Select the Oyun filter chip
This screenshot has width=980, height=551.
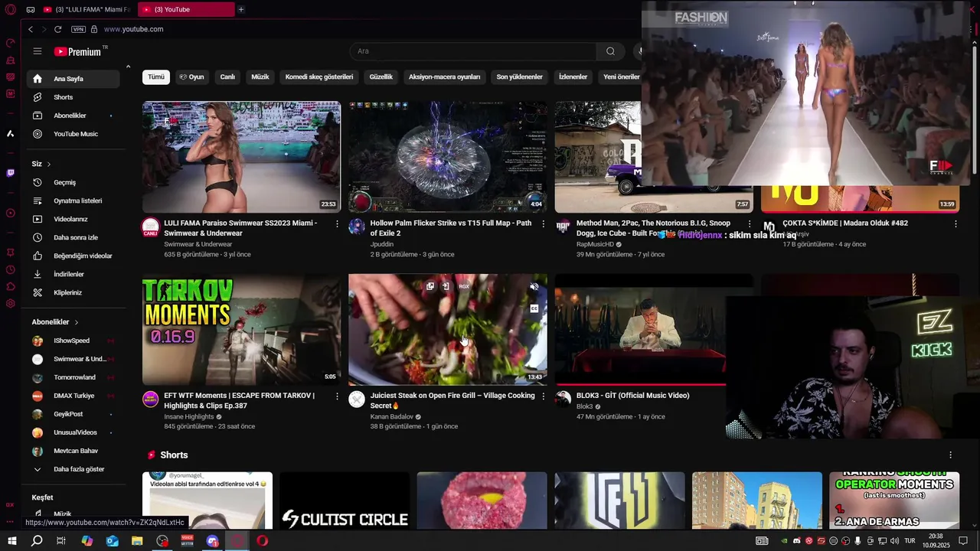tap(191, 77)
